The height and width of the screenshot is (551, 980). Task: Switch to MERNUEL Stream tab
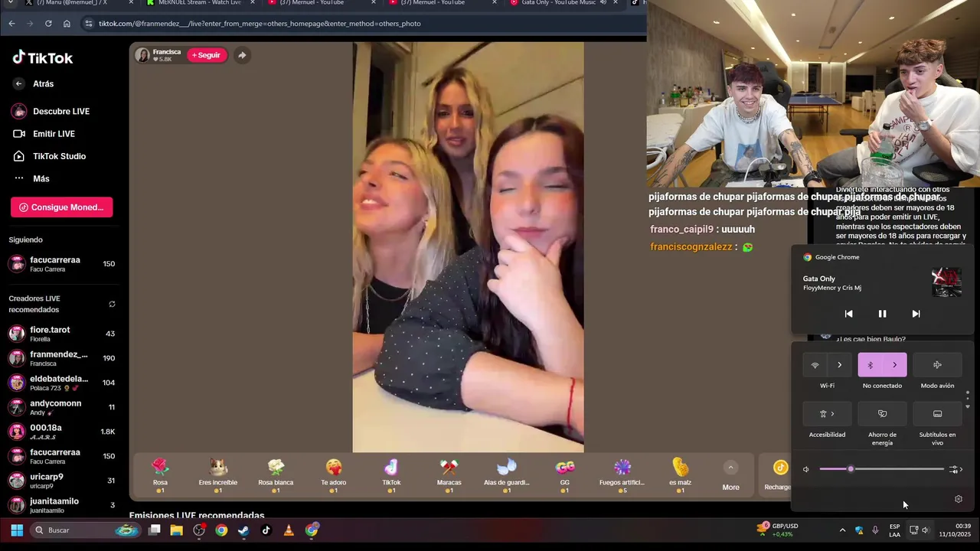(199, 3)
